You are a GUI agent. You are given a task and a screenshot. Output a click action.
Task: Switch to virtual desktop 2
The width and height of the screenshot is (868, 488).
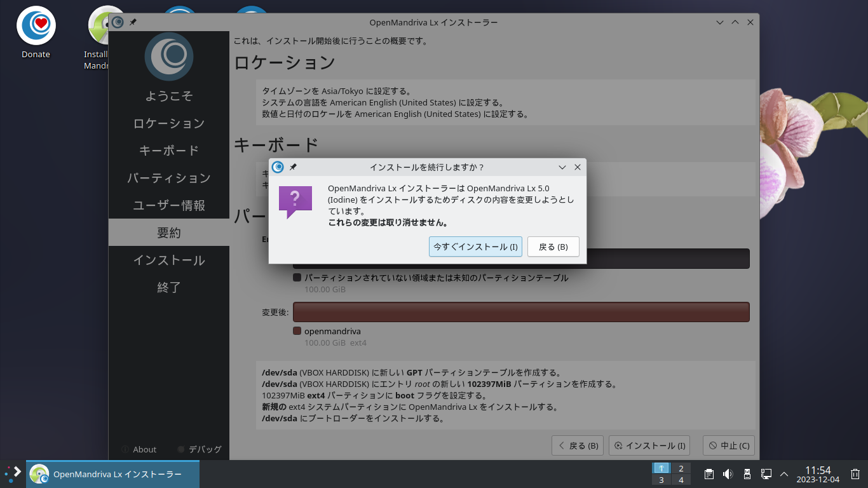[x=681, y=468]
